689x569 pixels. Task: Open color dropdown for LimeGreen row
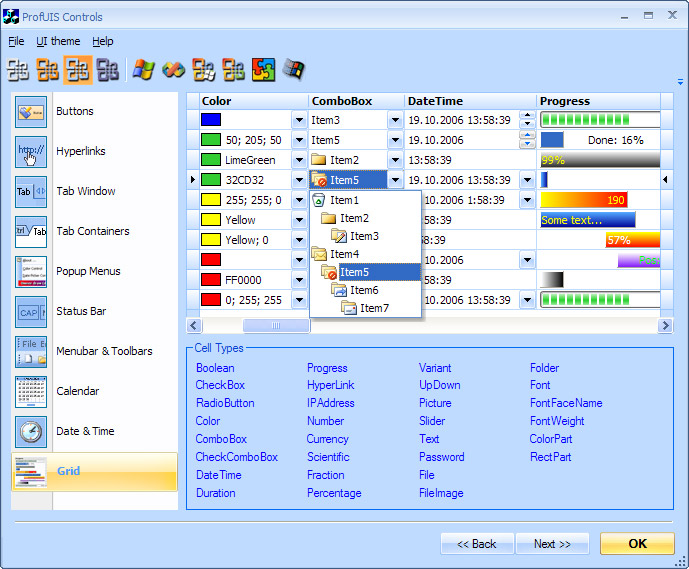pyautogui.click(x=299, y=160)
